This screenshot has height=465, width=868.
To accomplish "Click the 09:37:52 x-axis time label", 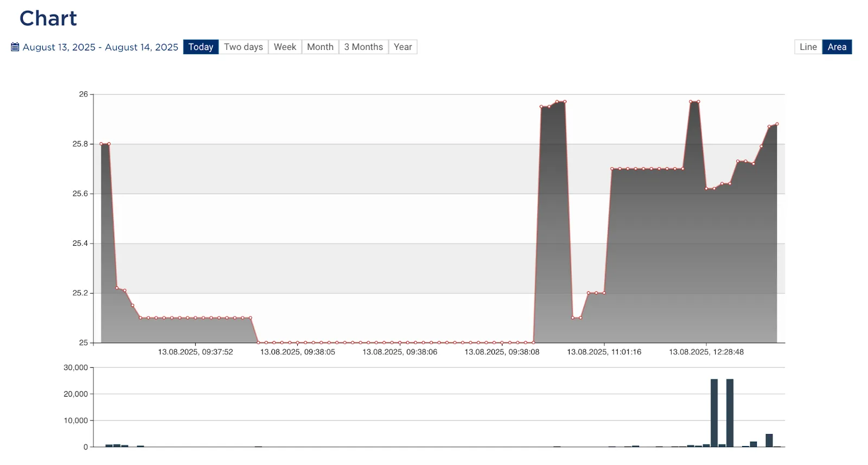I will click(195, 352).
